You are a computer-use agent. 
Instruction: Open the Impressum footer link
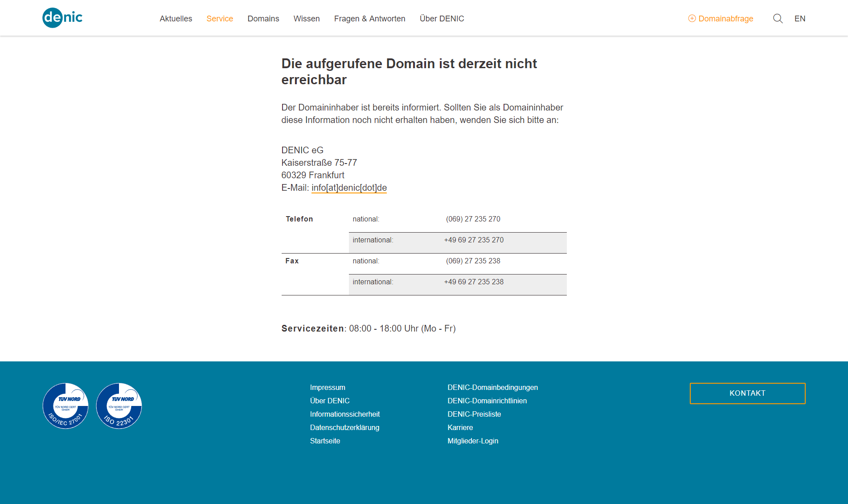tap(328, 387)
